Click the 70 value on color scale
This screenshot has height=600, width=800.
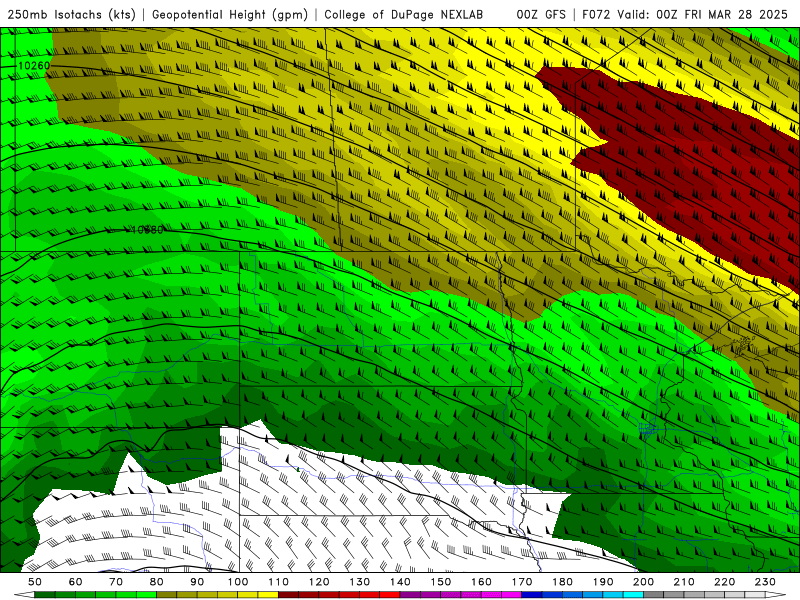pos(116,582)
